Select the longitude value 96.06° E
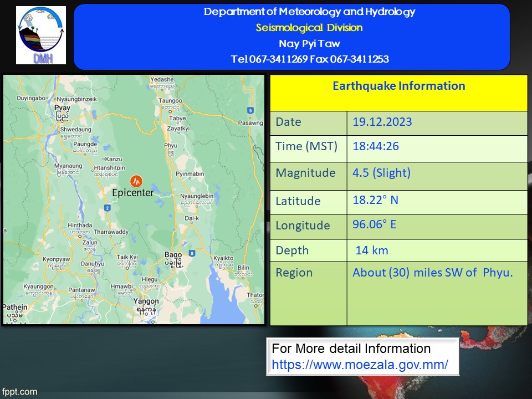Viewport: 532px width, 399px height. [374, 224]
